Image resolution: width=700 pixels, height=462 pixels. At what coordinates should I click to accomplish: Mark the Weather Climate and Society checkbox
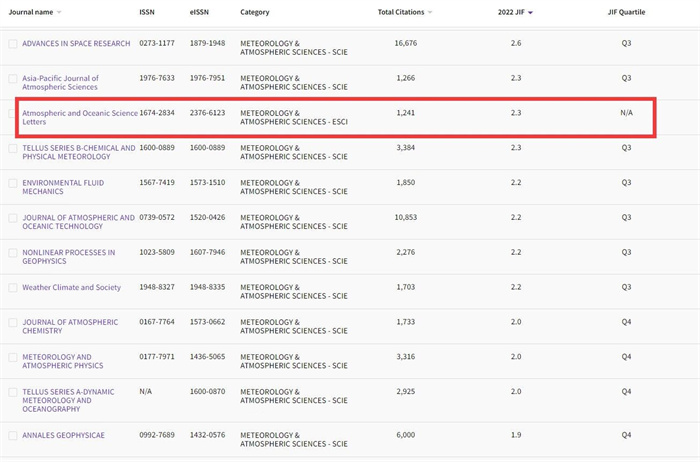pos(13,288)
